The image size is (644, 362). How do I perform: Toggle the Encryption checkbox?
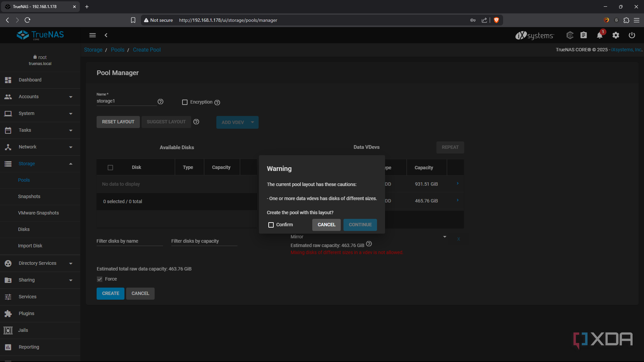click(185, 102)
